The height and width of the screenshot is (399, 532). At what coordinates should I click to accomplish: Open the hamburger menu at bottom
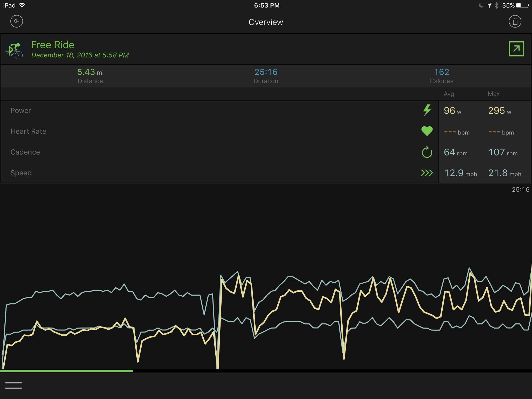[14, 385]
